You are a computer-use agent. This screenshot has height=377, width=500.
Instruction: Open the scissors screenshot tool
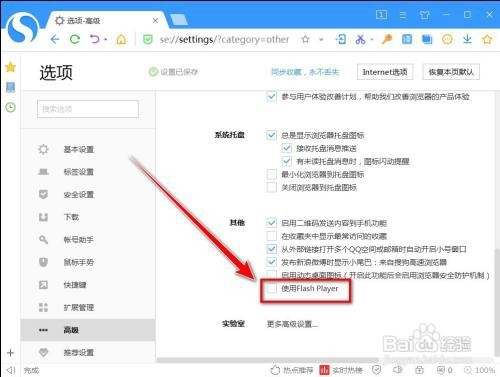360,40
